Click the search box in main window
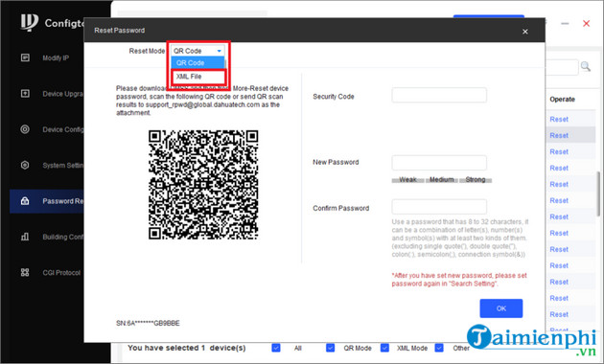This screenshot has height=364, width=604. (562, 67)
